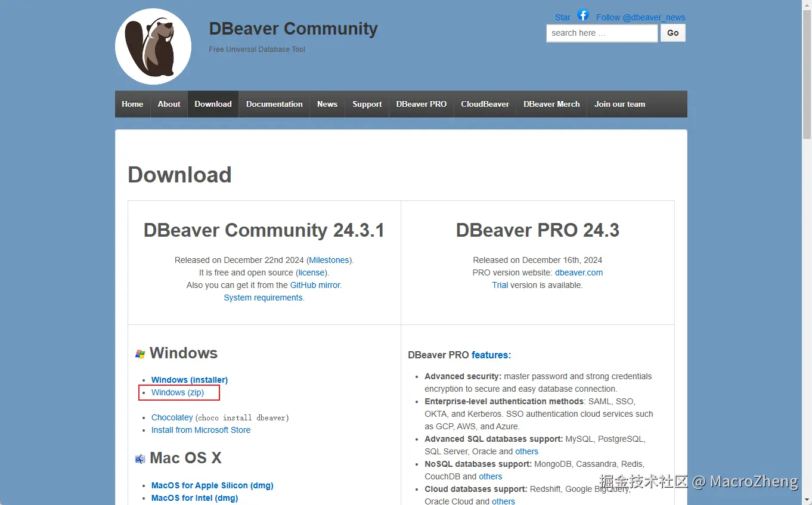Open the PRO Trial link

click(x=500, y=285)
